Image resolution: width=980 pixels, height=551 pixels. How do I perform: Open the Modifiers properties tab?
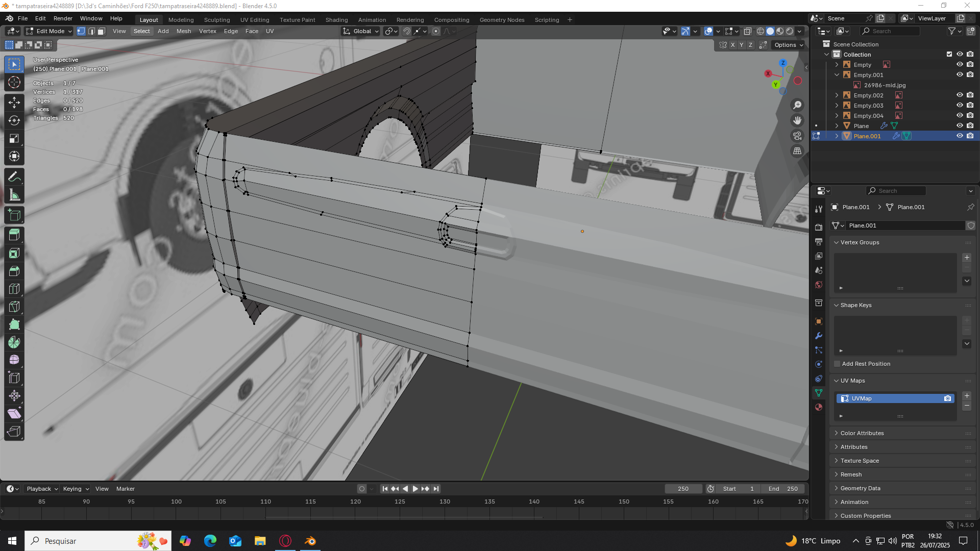pos(819,336)
